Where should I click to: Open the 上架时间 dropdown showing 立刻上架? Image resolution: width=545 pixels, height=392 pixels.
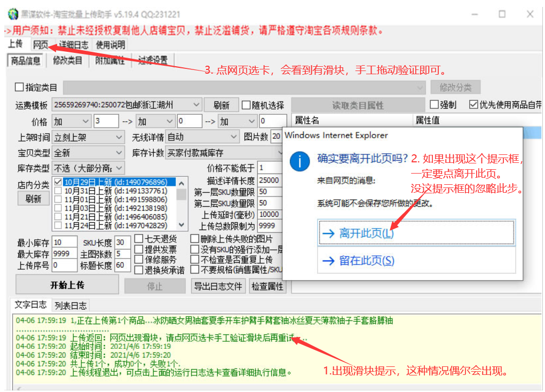click(88, 137)
